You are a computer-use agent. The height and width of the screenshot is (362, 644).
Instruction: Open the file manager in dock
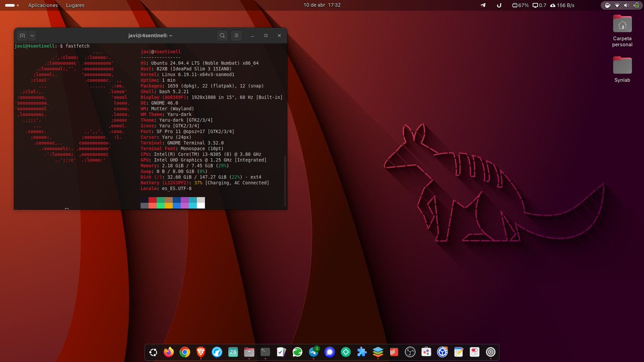click(x=248, y=352)
